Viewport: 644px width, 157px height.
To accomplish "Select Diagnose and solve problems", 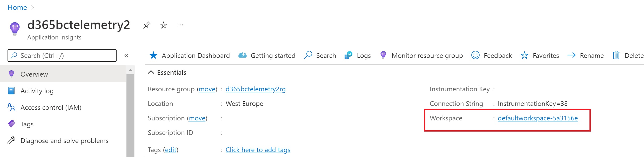I will (x=64, y=140).
